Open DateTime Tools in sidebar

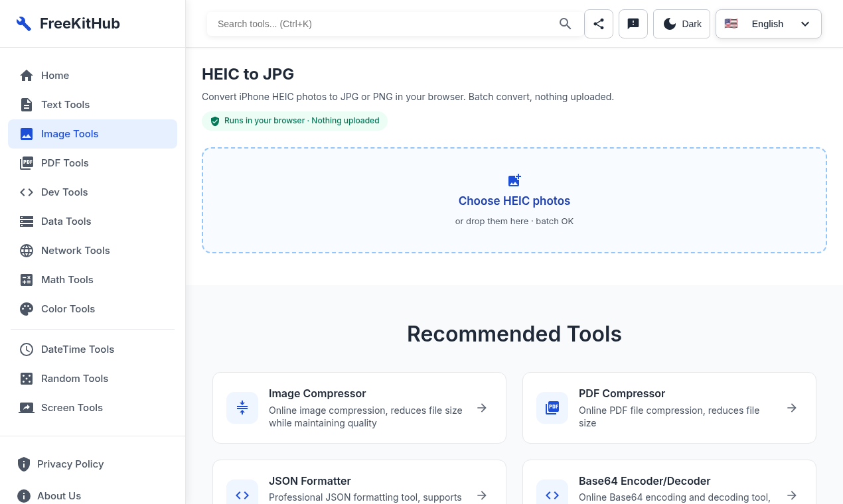pyautogui.click(x=92, y=349)
